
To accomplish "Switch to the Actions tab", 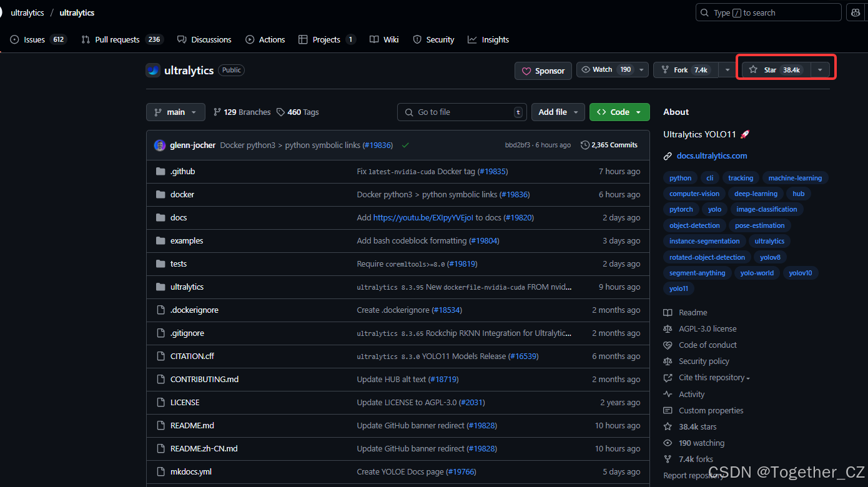I will coord(265,39).
